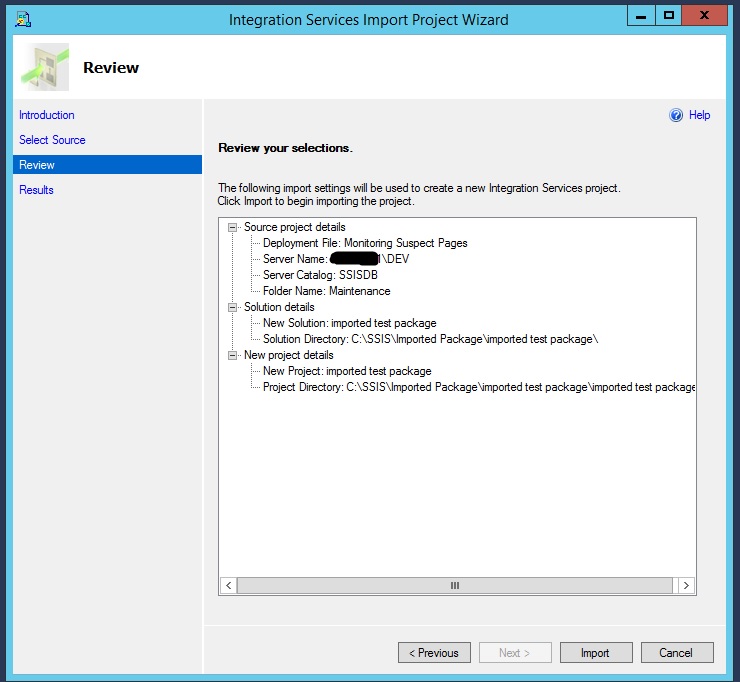Viewport: 740px width, 682px height.
Task: Maximize the wizard window
Action: [668, 15]
